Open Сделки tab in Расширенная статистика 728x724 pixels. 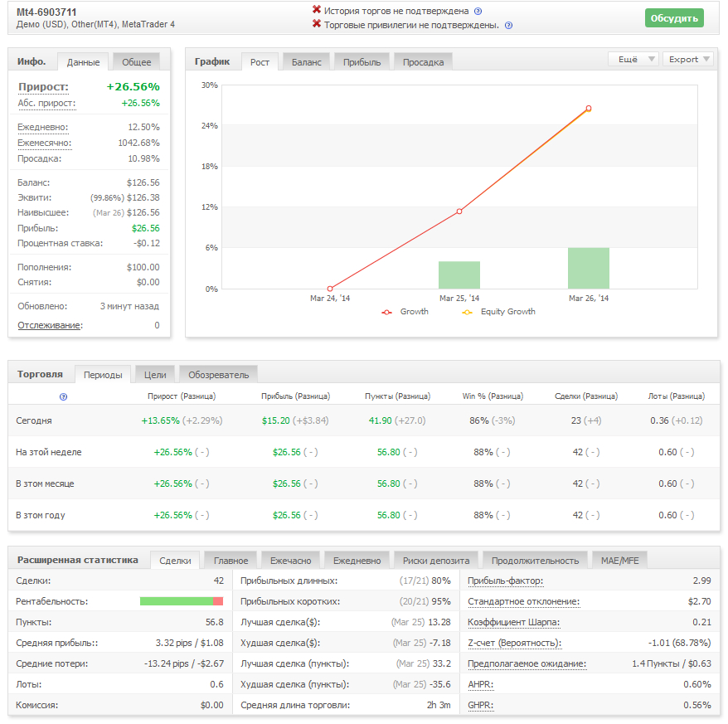coord(175,560)
